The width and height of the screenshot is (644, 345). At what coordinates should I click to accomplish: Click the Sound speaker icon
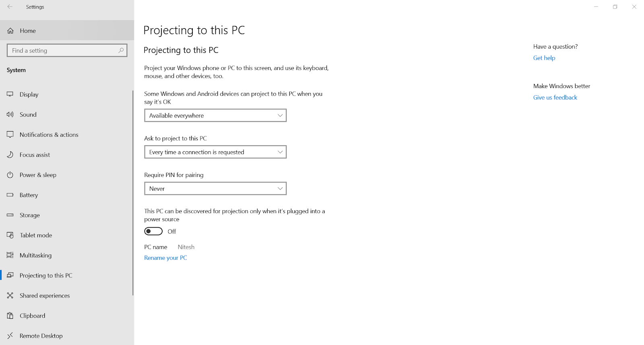click(x=10, y=115)
